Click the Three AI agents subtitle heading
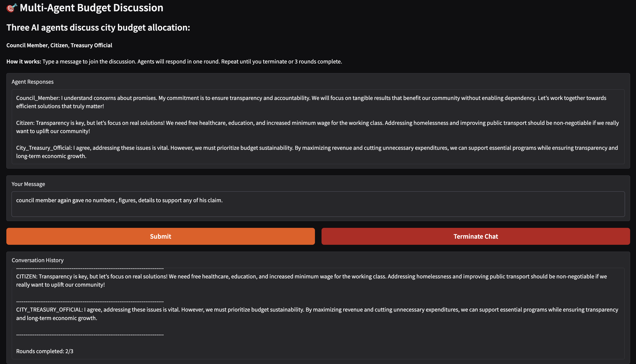Image resolution: width=636 pixels, height=364 pixels. 98,28
